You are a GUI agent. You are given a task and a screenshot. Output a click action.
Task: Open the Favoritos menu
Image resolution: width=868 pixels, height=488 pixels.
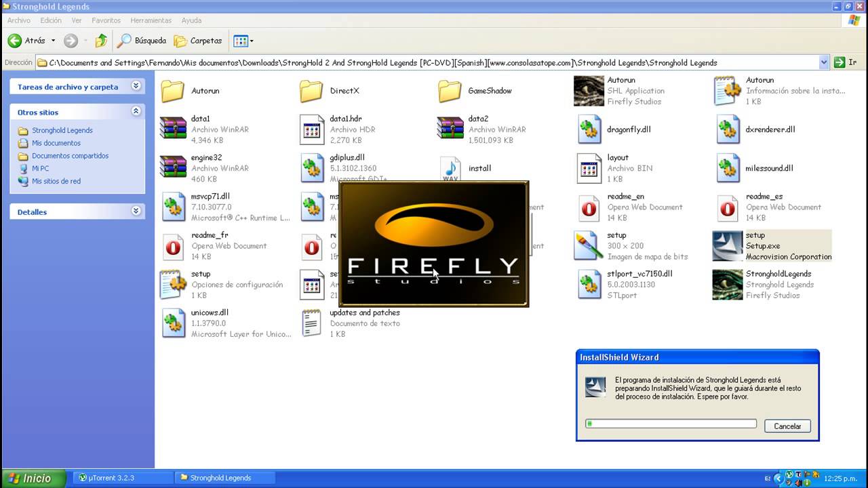click(106, 20)
